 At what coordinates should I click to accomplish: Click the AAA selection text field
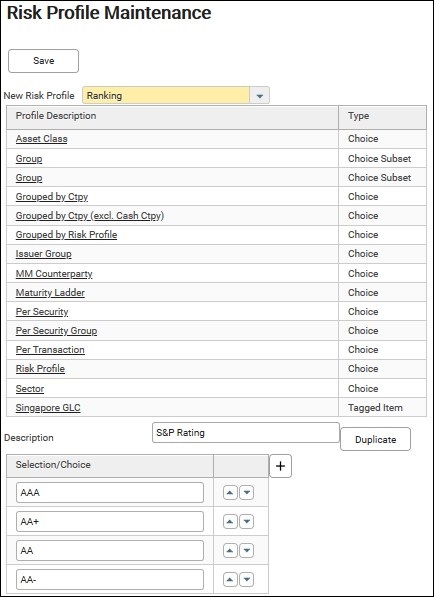(110, 492)
